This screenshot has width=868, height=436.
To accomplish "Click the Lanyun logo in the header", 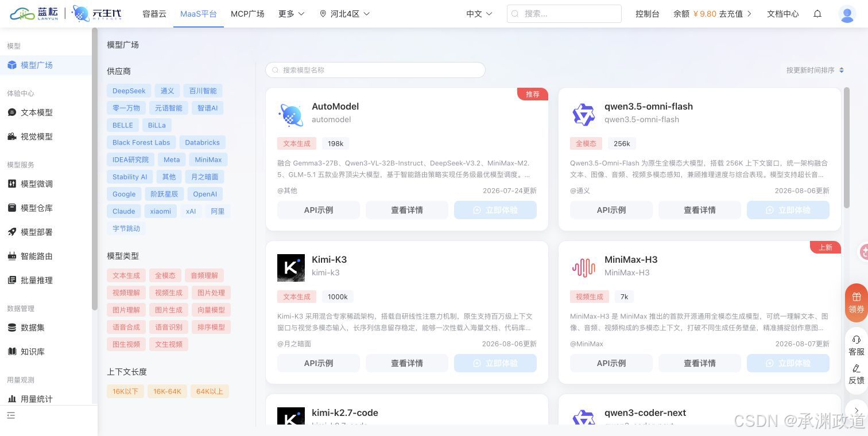I will (x=34, y=14).
